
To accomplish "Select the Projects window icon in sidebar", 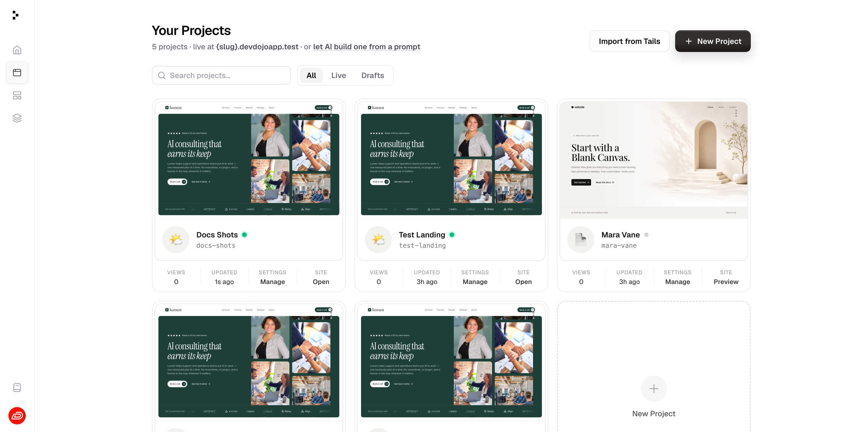I will (x=17, y=72).
